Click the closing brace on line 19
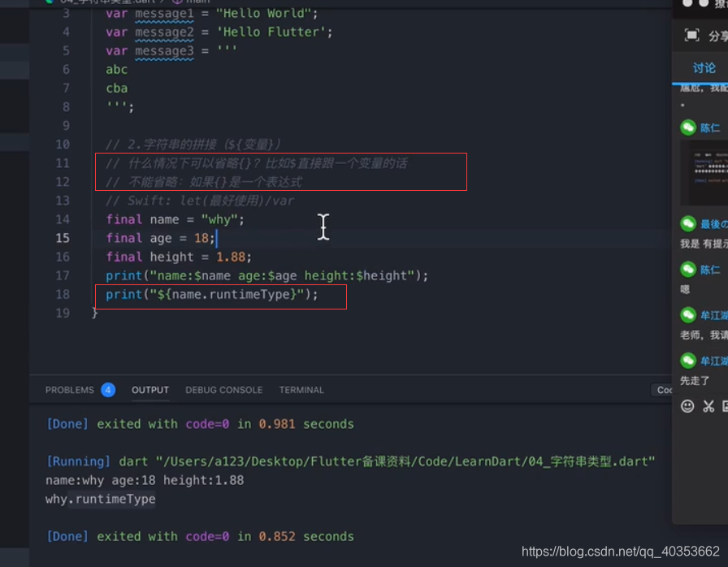The height and width of the screenshot is (567, 728). 95,314
